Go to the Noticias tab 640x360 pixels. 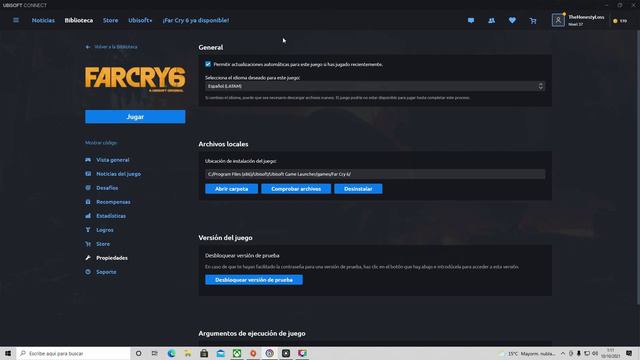tap(43, 20)
